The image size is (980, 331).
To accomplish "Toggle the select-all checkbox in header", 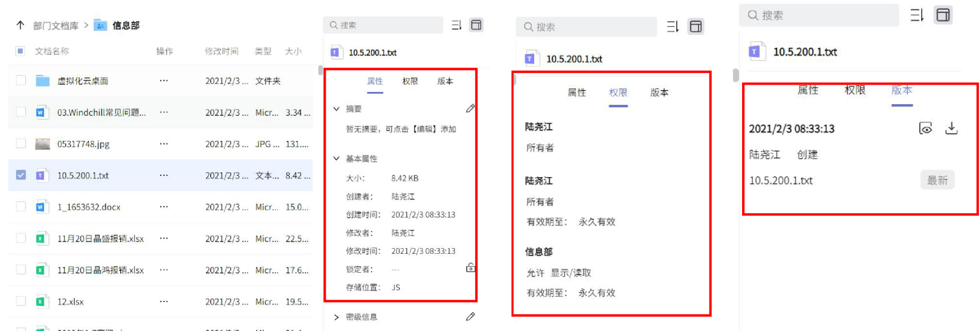I will (20, 51).
